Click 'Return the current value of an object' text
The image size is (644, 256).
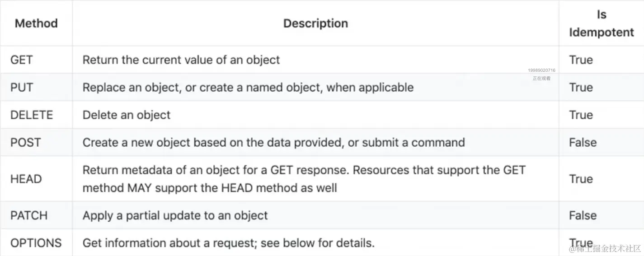[181, 60]
